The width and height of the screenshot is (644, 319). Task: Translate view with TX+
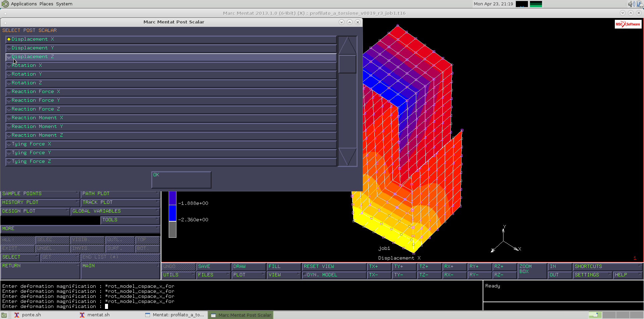379,267
